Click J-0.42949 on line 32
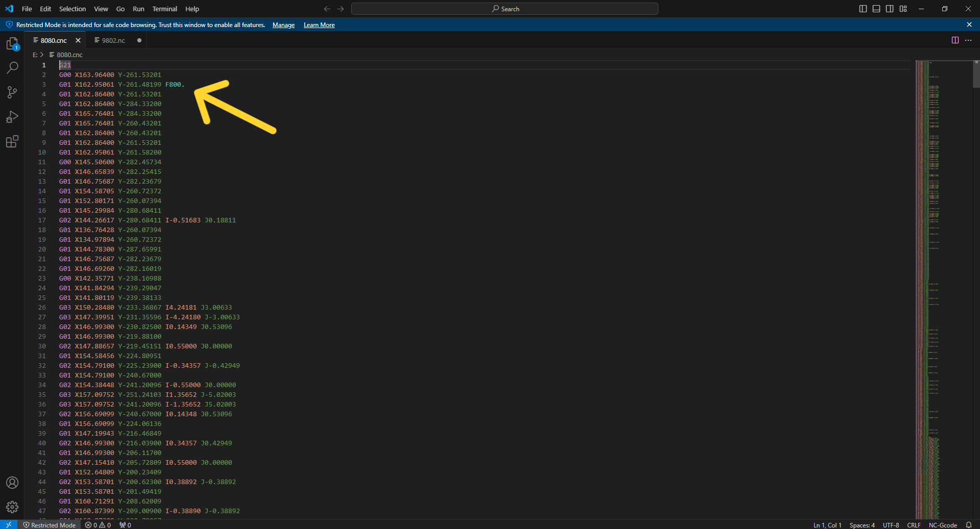The height and width of the screenshot is (529, 980). (222, 366)
